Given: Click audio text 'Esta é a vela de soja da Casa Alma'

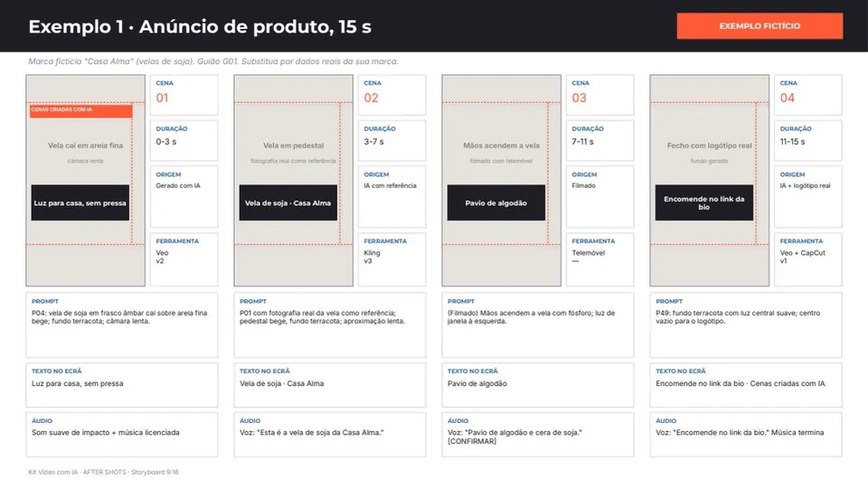Looking at the screenshot, I should click(312, 433).
